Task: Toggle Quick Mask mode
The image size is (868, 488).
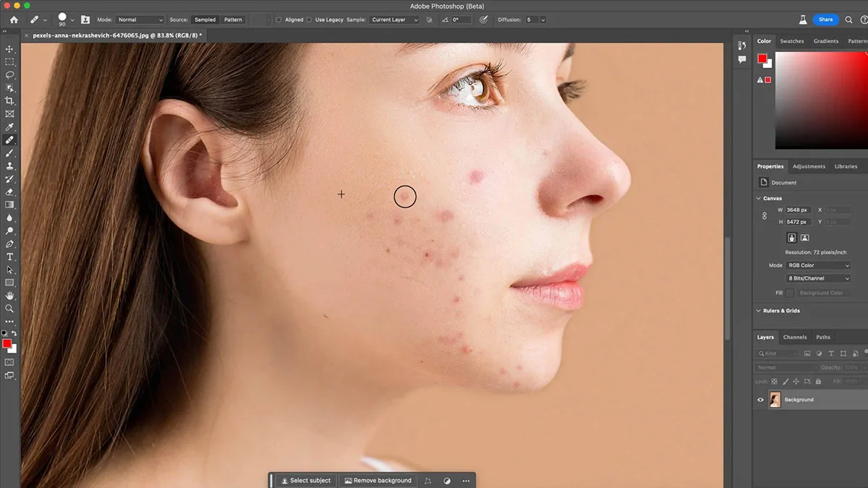Action: click(x=10, y=361)
